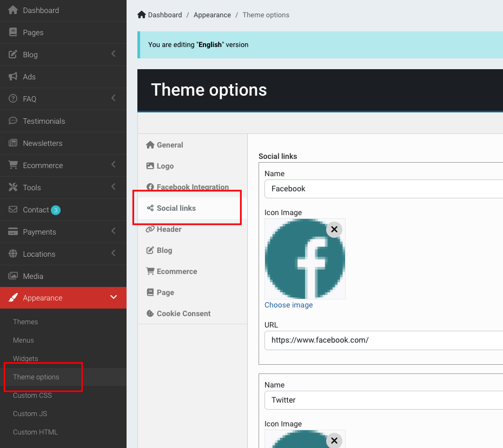The height and width of the screenshot is (448, 503).
Task: Click the Ads megaphone icon
Action: click(13, 77)
